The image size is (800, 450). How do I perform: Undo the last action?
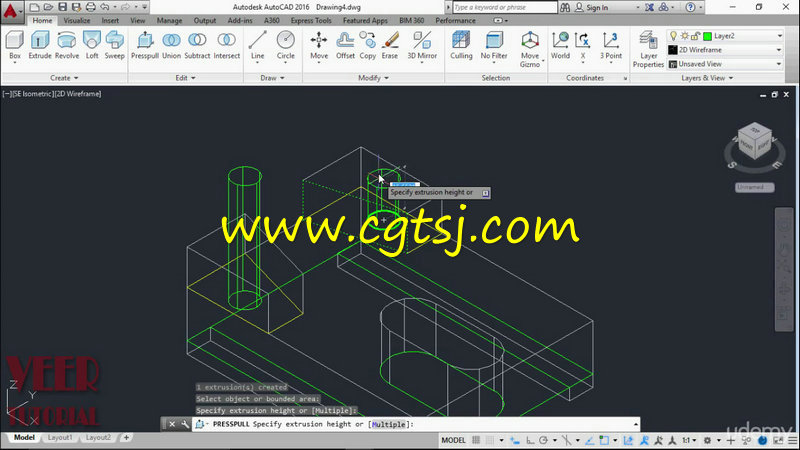(x=105, y=7)
